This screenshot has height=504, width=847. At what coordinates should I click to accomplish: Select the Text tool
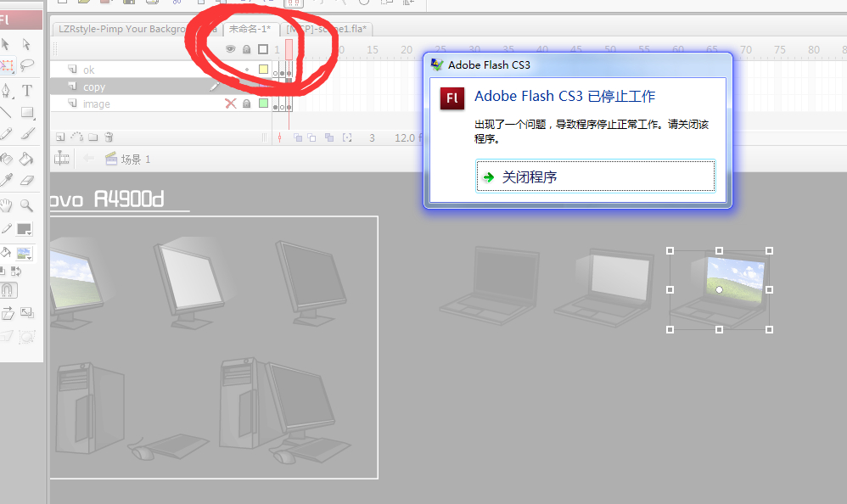(x=27, y=90)
